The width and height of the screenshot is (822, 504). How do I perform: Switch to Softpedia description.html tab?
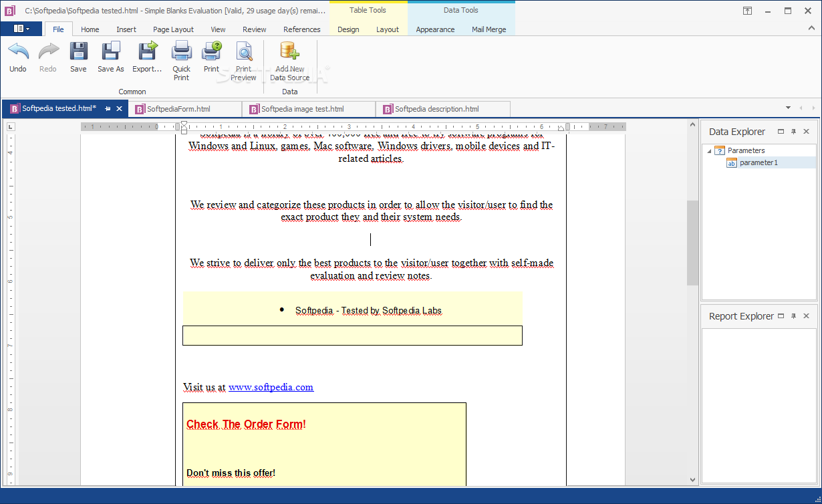pyautogui.click(x=443, y=109)
